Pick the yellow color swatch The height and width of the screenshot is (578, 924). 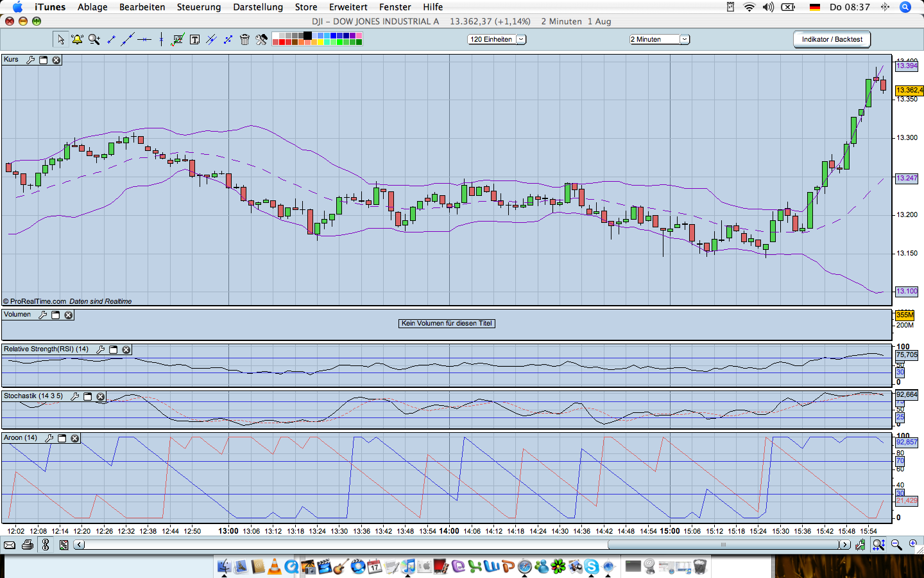(320, 42)
